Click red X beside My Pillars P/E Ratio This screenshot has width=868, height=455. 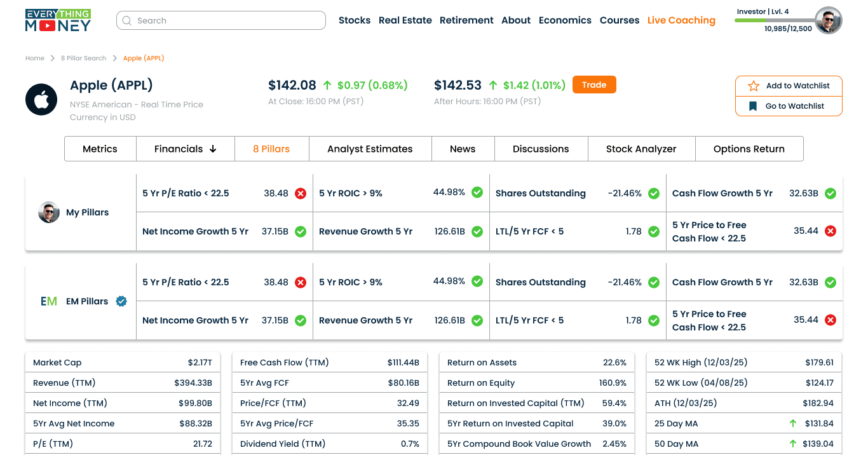point(301,193)
